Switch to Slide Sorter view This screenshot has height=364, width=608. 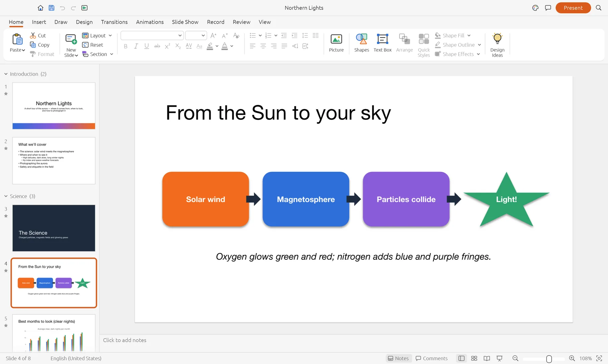(474, 358)
